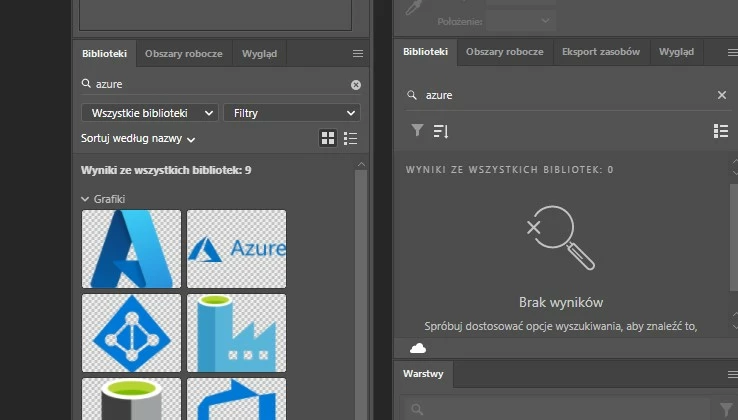738x420 pixels.
Task: Open the Filtry dropdown
Action: (x=292, y=113)
